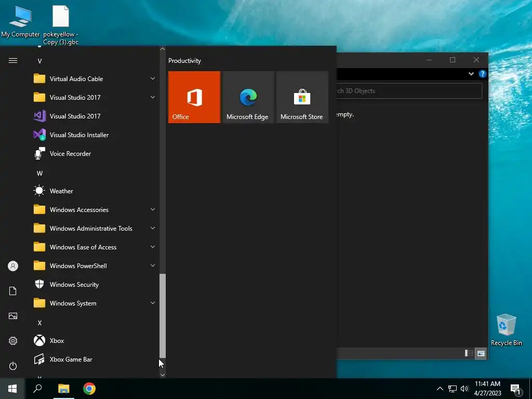This screenshot has height=399, width=532.
Task: Jump to letter V section header
Action: (x=39, y=61)
